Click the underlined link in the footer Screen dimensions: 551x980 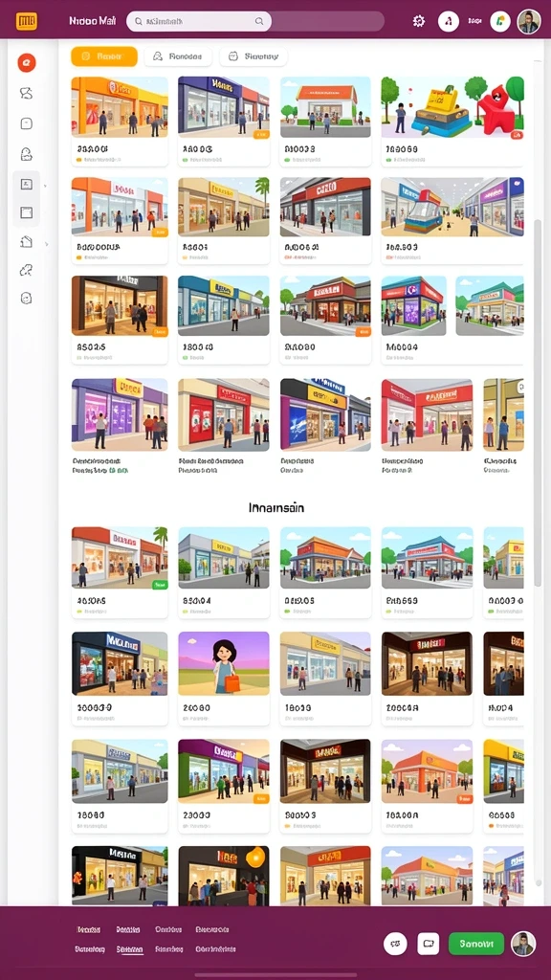[x=130, y=950]
